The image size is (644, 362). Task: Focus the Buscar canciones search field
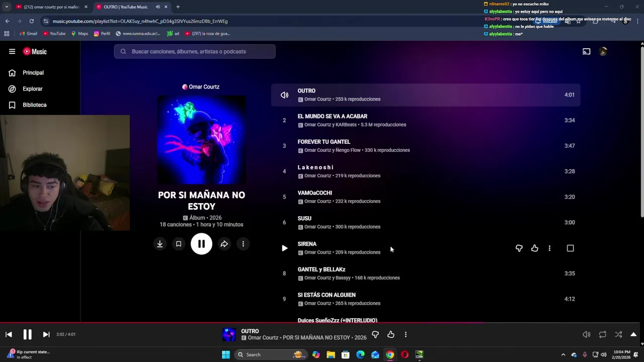click(x=195, y=51)
